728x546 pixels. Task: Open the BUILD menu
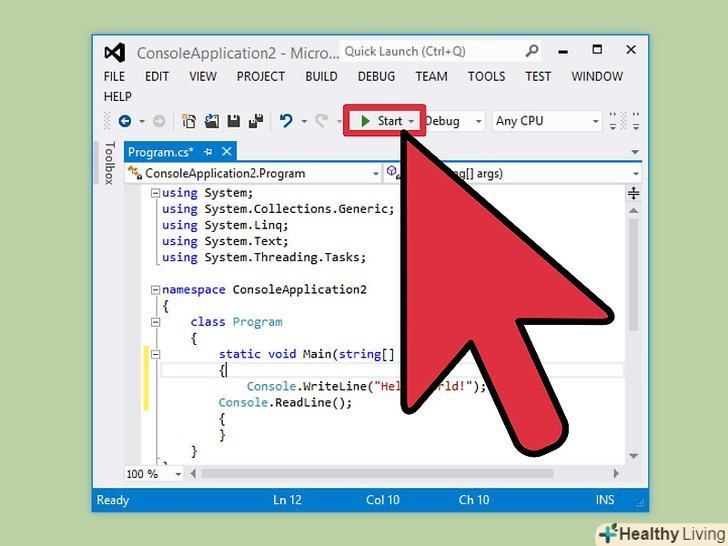coord(321,77)
